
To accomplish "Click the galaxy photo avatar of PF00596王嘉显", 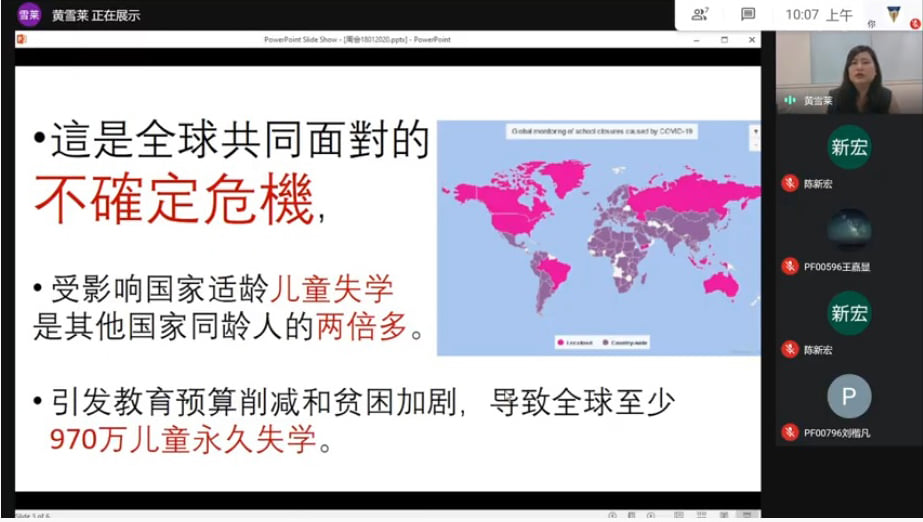I will pos(848,231).
